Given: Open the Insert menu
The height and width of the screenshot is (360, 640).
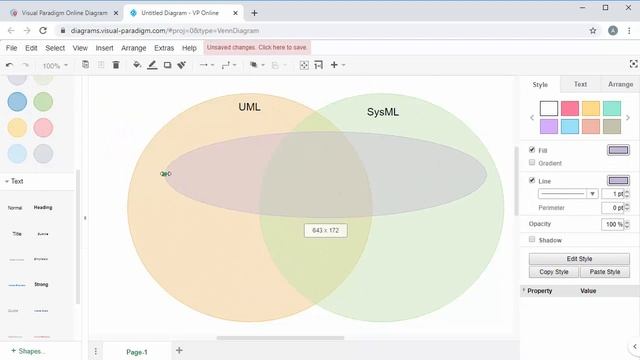Looking at the screenshot, I should (104, 48).
